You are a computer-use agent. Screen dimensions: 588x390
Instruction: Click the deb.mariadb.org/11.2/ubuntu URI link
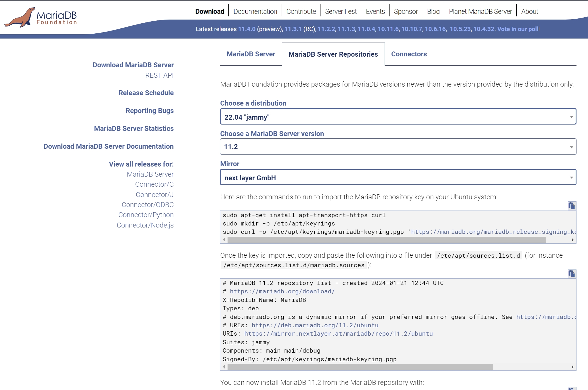click(315, 325)
